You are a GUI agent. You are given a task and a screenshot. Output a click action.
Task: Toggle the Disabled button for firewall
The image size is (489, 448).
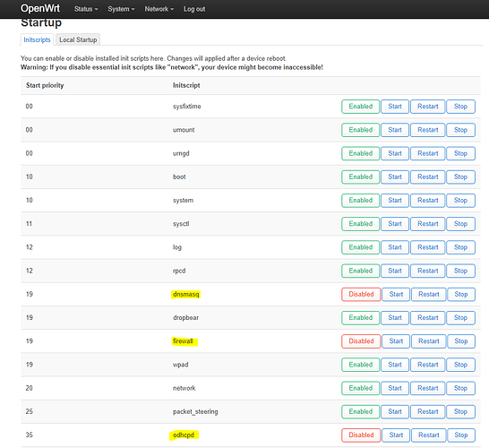click(361, 341)
